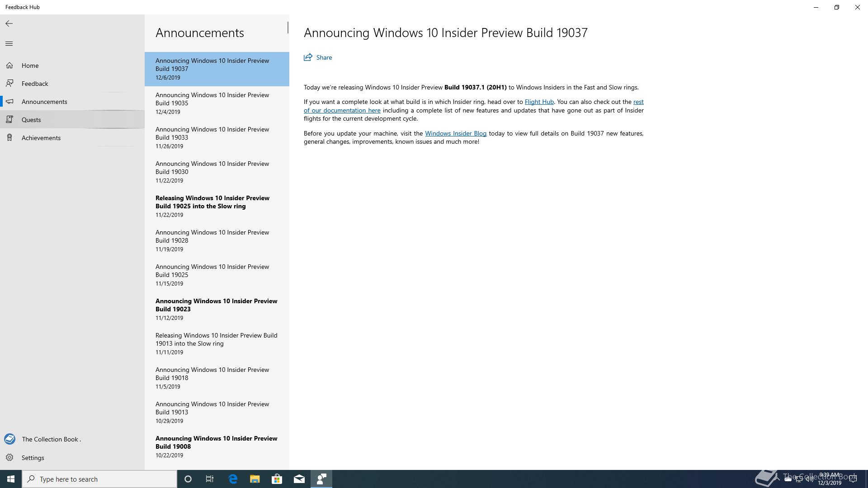Image resolution: width=868 pixels, height=488 pixels.
Task: Click the Quests icon in sidebar
Action: (x=9, y=120)
